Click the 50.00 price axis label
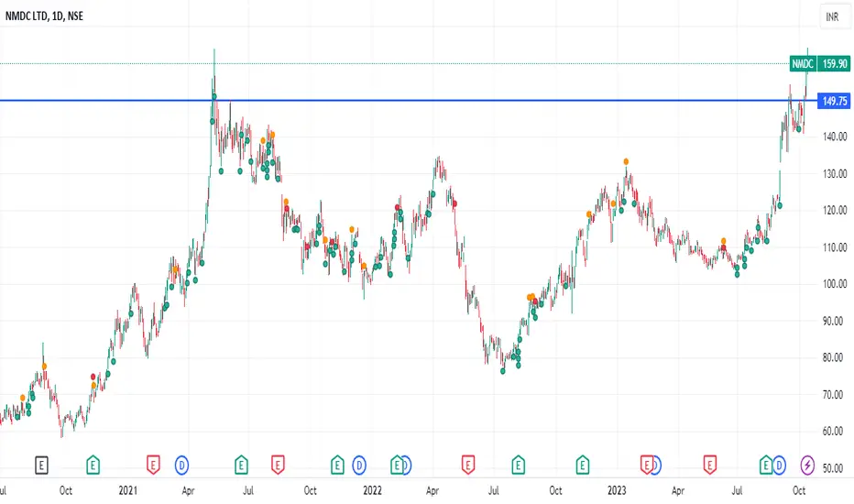This screenshot has height=504, width=854. coord(833,467)
